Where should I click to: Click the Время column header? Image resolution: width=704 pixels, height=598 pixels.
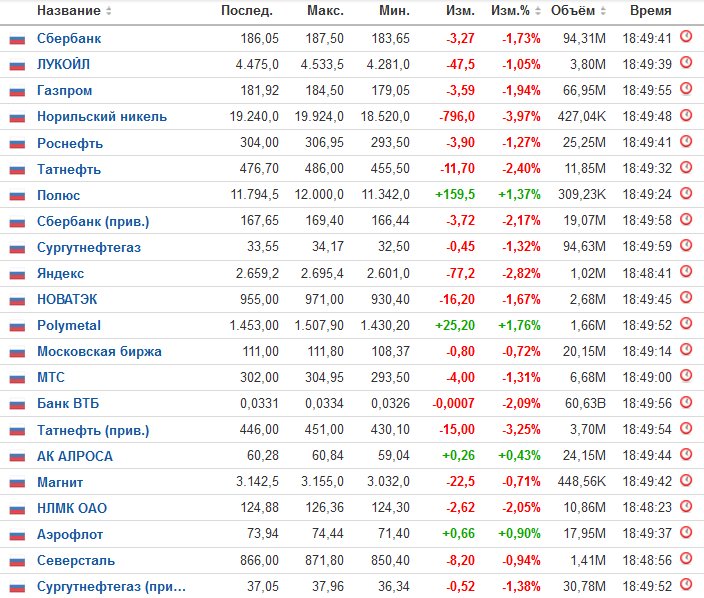click(x=651, y=10)
